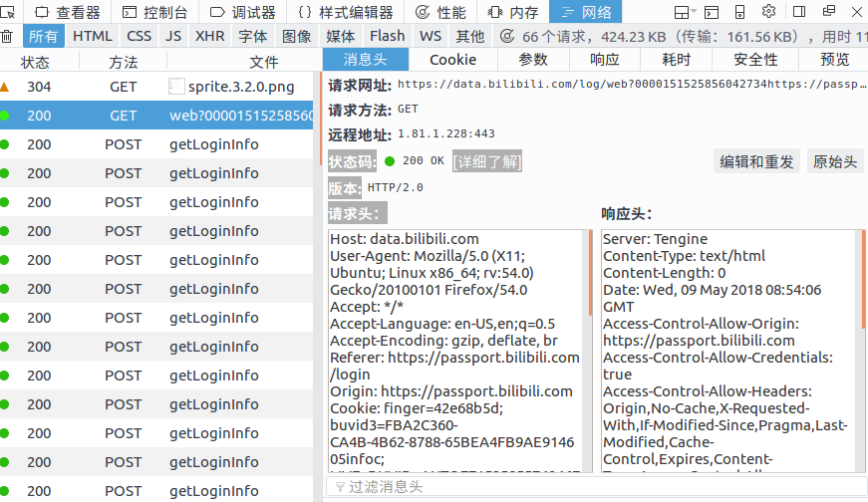Screen dimensions: 868x502
Task: Sort by the 文件 column header
Action: point(263,62)
